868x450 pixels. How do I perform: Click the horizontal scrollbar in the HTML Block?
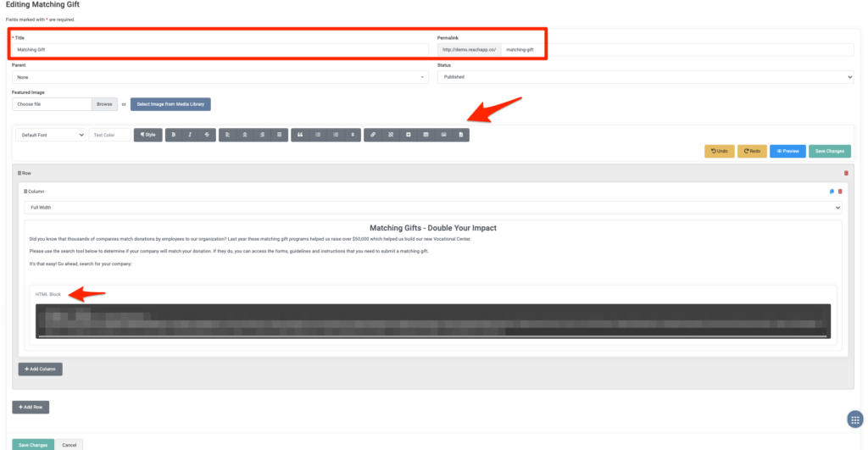pyautogui.click(x=433, y=336)
